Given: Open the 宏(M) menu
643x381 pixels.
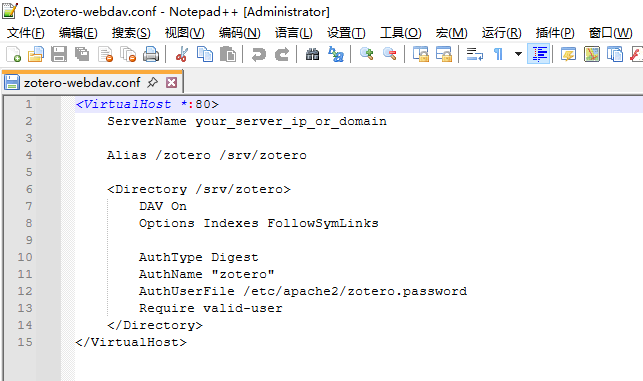Looking at the screenshot, I should (451, 33).
